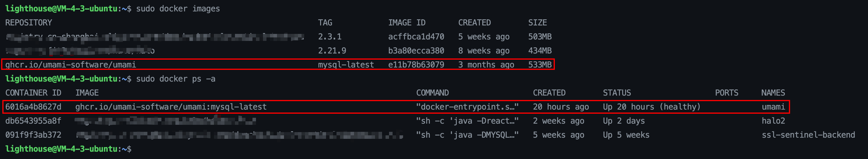Click the REPOSITORY column header
Screen dimensions: 868x159
click(29, 23)
